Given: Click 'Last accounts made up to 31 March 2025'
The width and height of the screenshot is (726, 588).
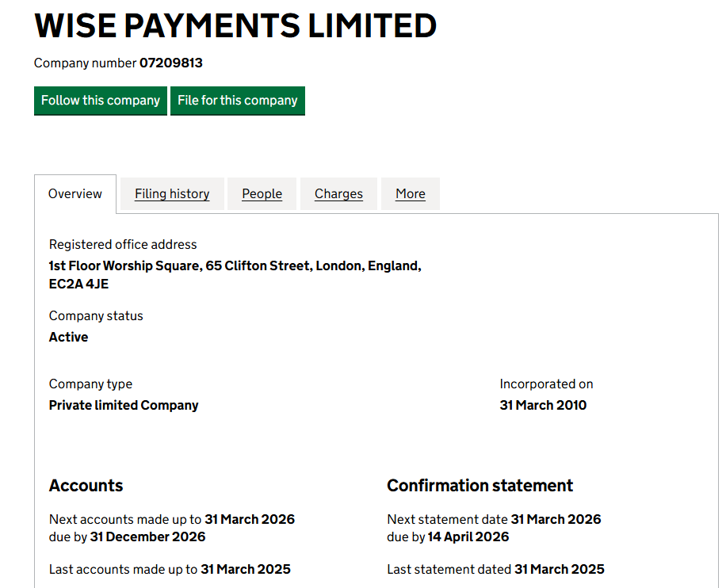Looking at the screenshot, I should pyautogui.click(x=170, y=569).
